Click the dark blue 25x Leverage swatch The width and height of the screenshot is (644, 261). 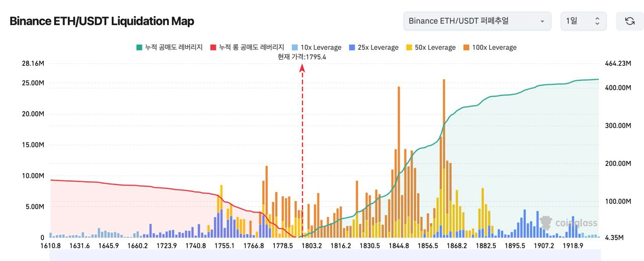click(x=351, y=47)
